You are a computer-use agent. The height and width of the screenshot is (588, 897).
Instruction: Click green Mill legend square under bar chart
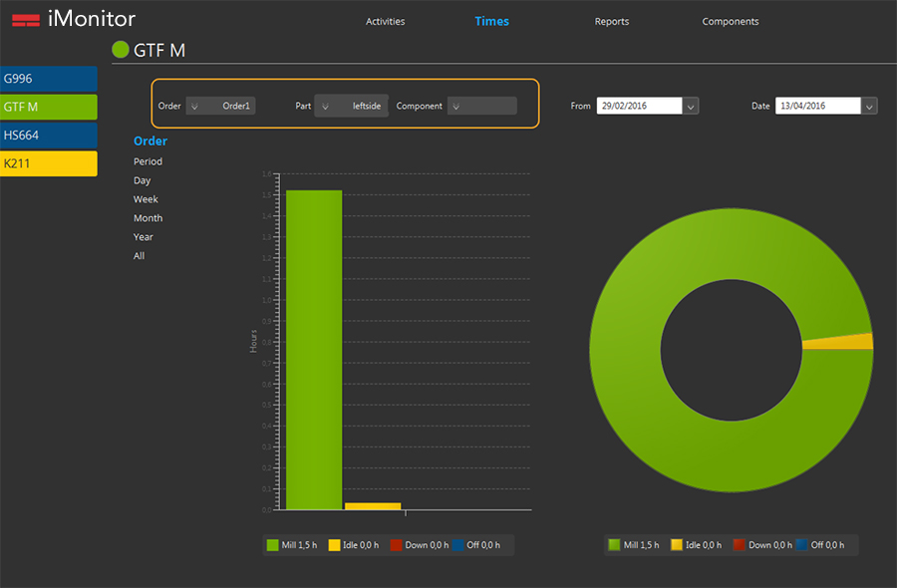[x=272, y=545]
